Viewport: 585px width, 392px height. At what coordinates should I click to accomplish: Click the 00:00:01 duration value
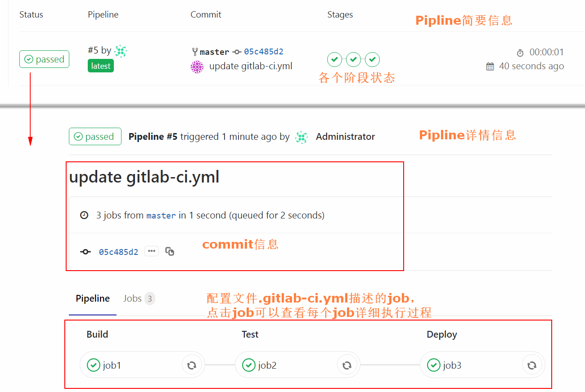point(547,52)
